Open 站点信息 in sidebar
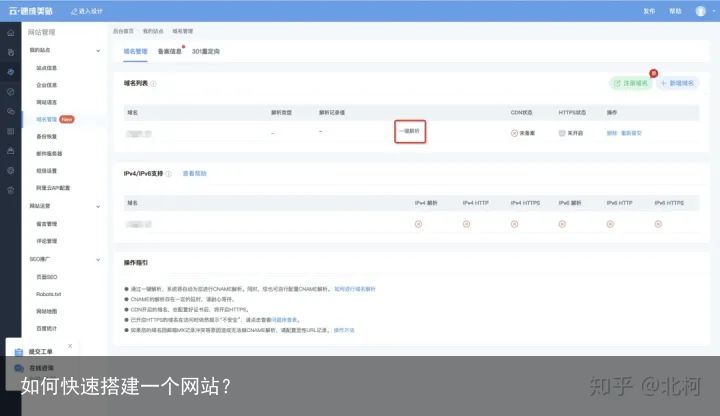This screenshot has width=720, height=416. [x=46, y=68]
